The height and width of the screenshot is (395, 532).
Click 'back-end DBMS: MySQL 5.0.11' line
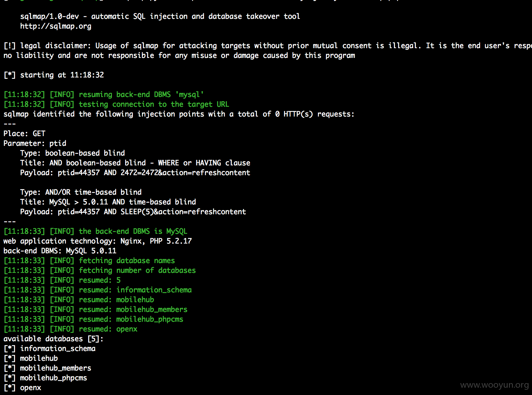point(60,251)
